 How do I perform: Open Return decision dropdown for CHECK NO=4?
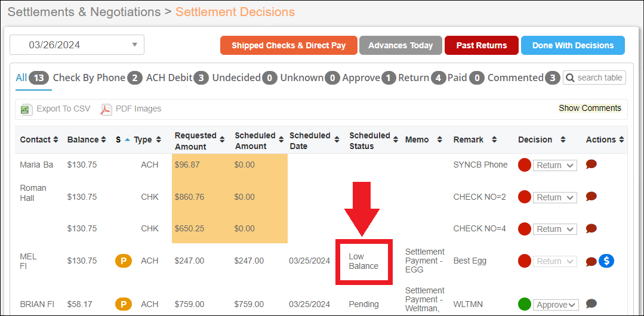coord(555,229)
